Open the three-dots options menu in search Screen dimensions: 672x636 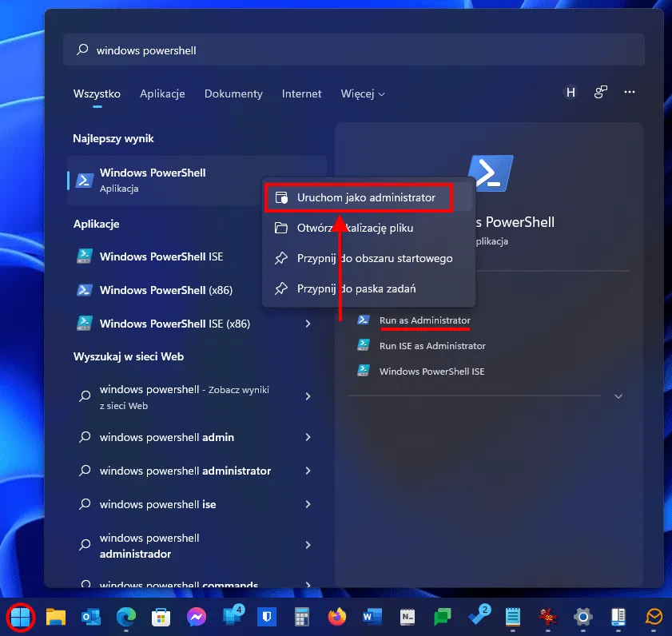(x=629, y=92)
